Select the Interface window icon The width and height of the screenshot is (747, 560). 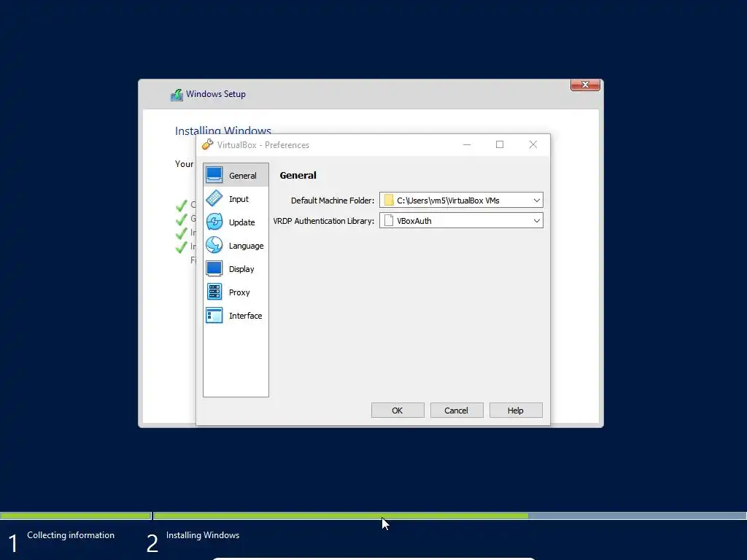click(x=214, y=315)
